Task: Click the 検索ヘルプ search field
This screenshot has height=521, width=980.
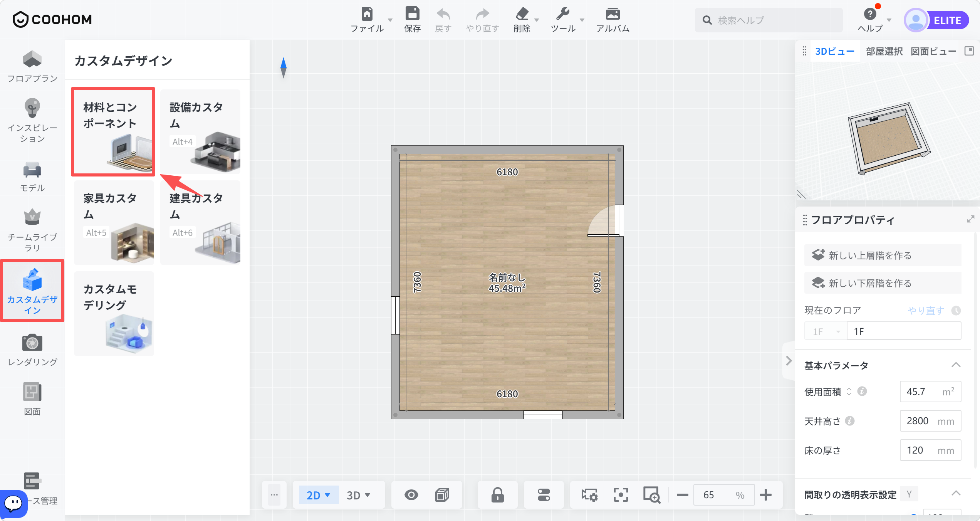Action: pyautogui.click(x=769, y=20)
